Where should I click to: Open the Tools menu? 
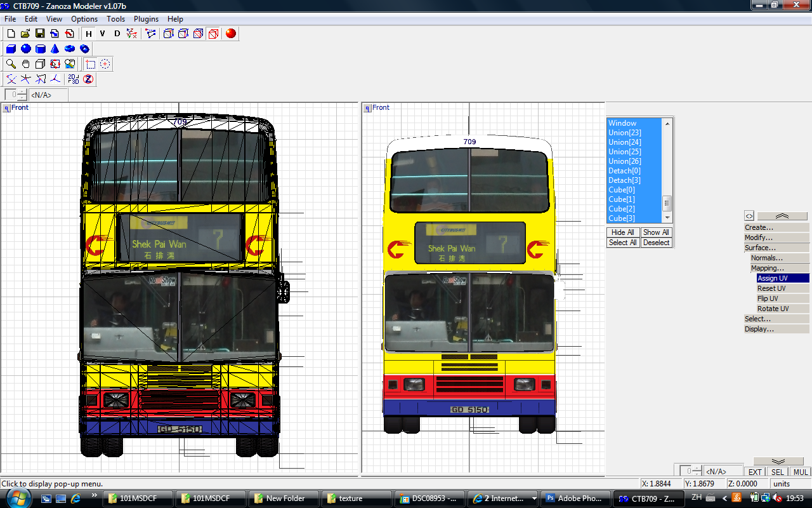[x=115, y=19]
